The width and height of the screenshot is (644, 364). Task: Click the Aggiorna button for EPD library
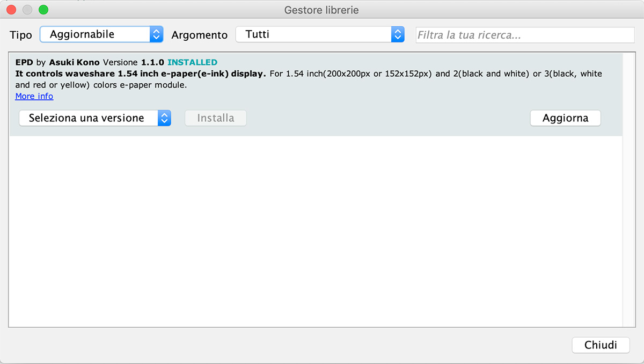pyautogui.click(x=565, y=118)
